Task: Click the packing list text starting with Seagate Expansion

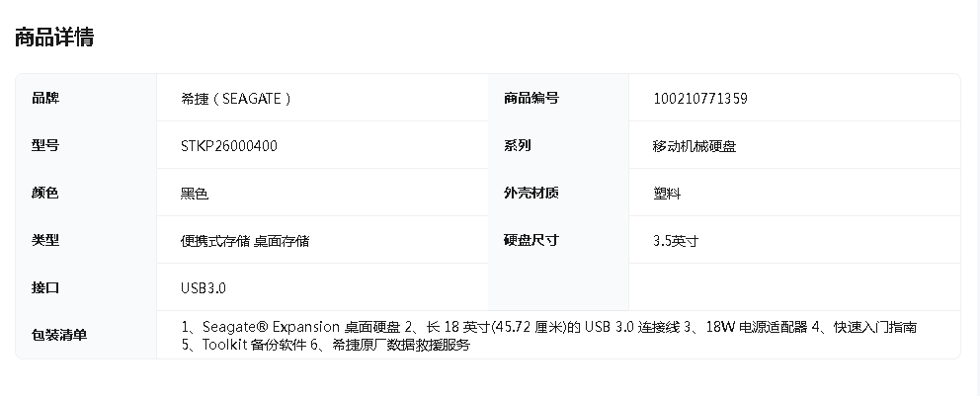Action: coord(549,336)
